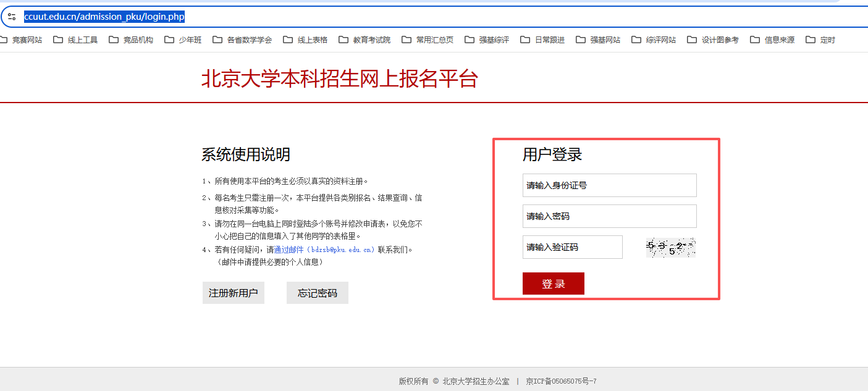Click the site information icon in address bar
This screenshot has width=868, height=391.
(12, 17)
